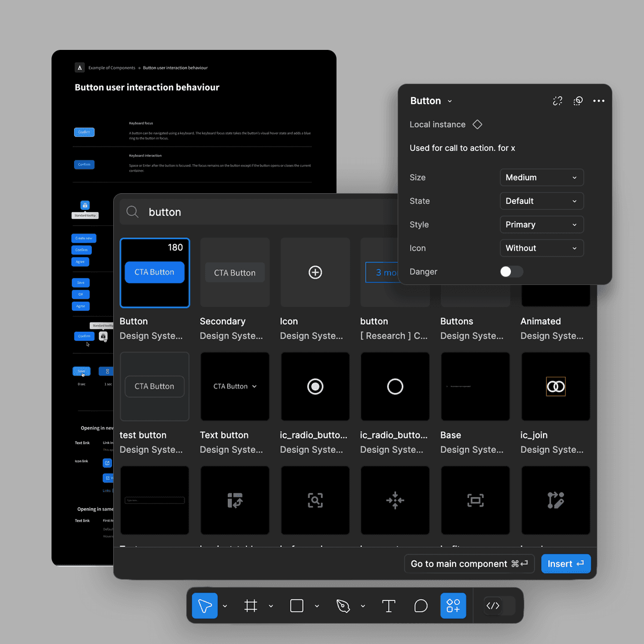Select the fit-to-frame icon component

coord(475,500)
